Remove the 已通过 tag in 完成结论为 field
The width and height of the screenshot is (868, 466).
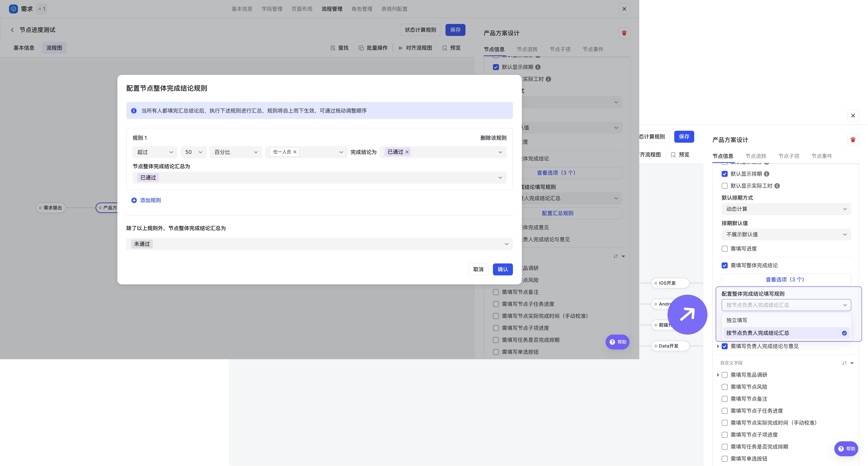coord(407,152)
